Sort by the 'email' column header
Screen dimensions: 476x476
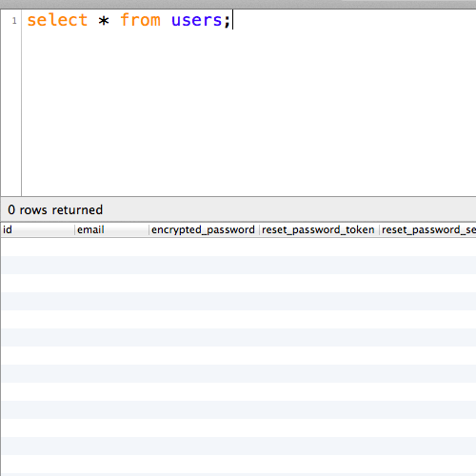[x=111, y=229]
